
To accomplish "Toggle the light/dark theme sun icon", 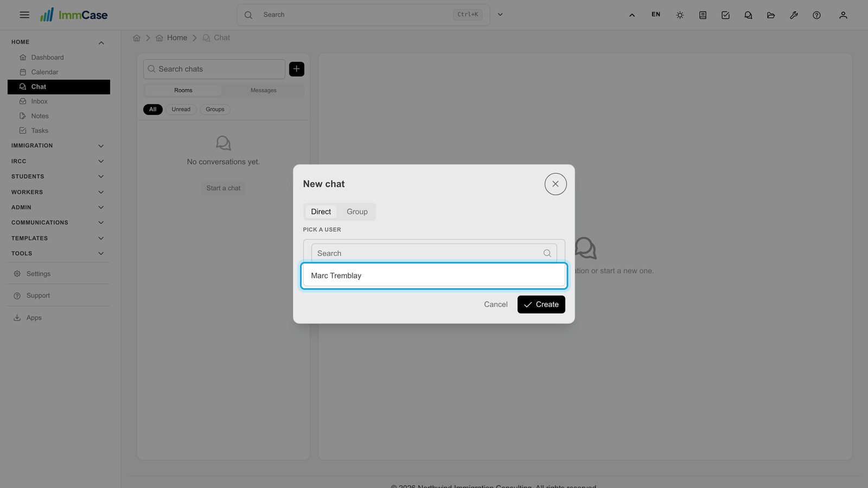I will coord(680,15).
